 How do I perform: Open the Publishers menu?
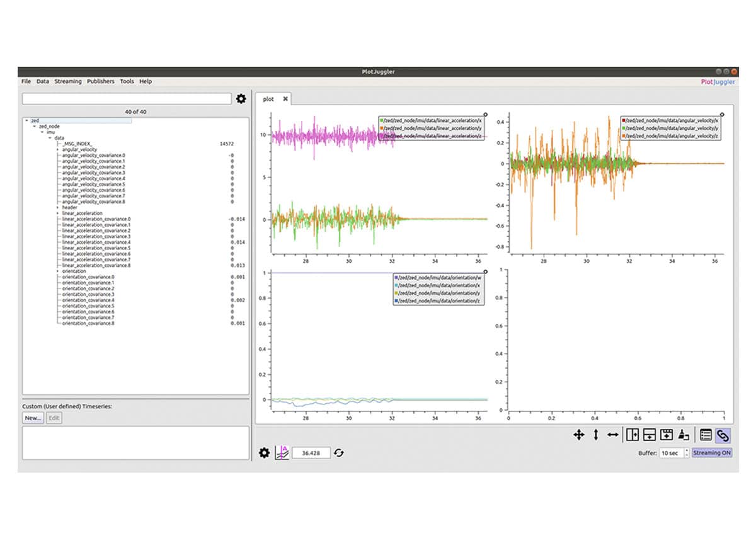[x=101, y=81]
